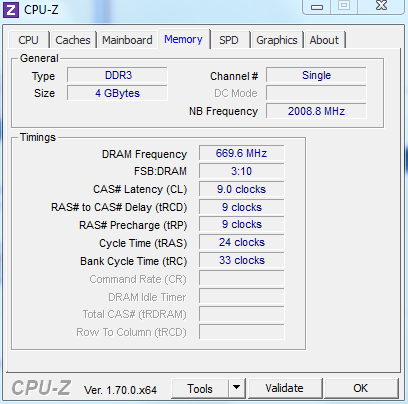This screenshot has height=404, width=408.
Task: Click the empty Total CAS# (tRDRAM) field
Action: [x=242, y=314]
